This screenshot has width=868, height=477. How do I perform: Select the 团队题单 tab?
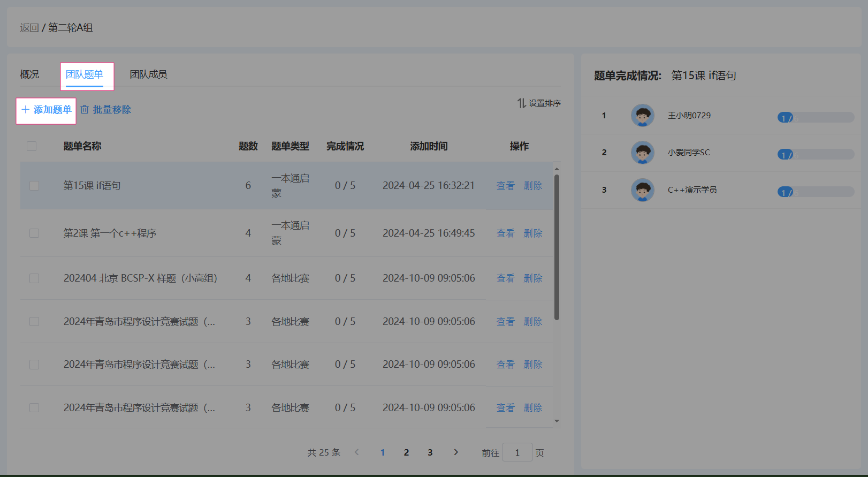click(x=85, y=74)
